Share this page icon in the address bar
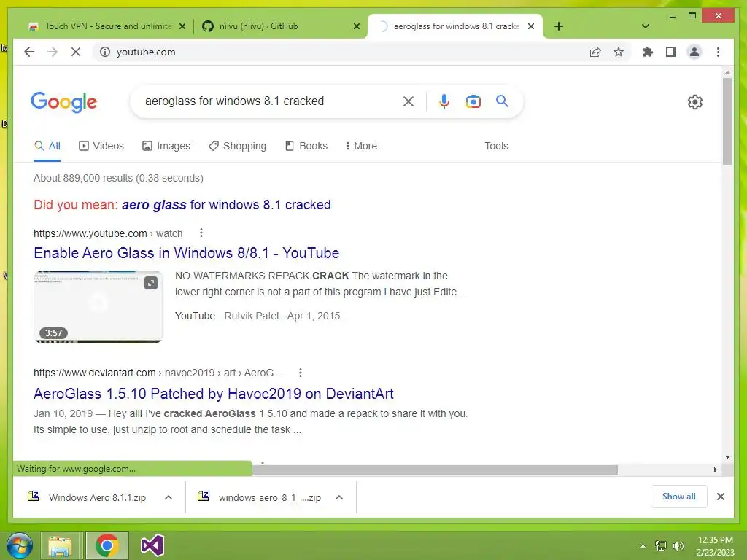 pos(595,52)
